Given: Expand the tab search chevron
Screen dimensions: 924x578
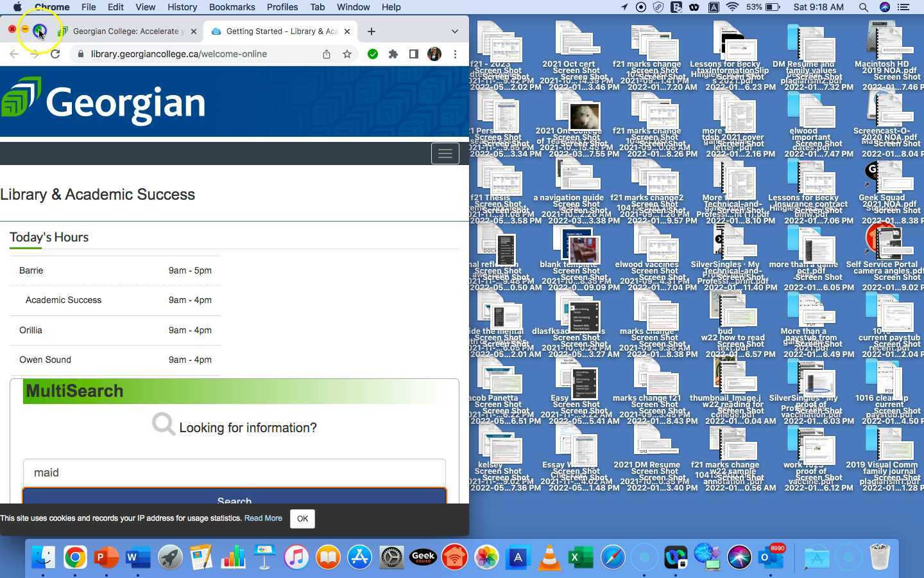Looking at the screenshot, I should tap(455, 31).
